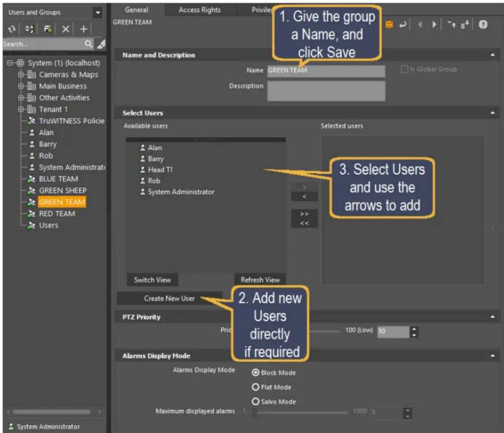Click the orange Save icon in toolbar
Viewport: 504px width, 433px height.
(x=389, y=25)
